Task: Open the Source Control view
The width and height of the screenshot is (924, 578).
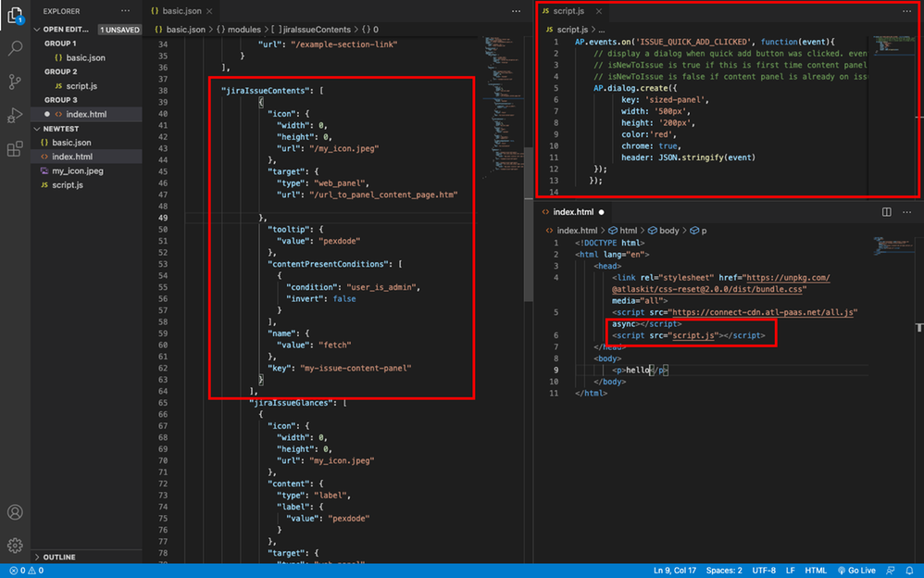Action: (15, 82)
